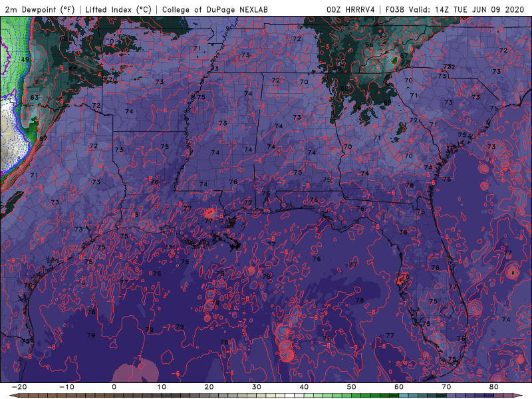Screen dimensions: 532x399
Task: Click the '40' color scale label
Action: pos(304,387)
